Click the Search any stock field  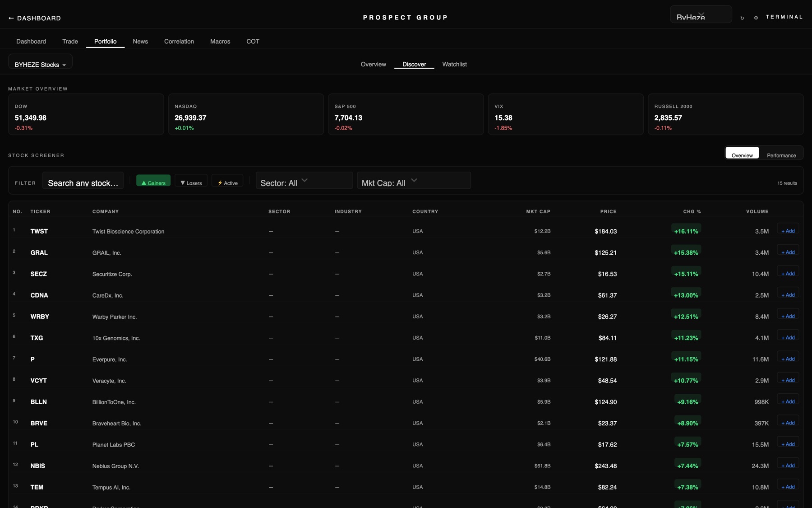coord(83,180)
